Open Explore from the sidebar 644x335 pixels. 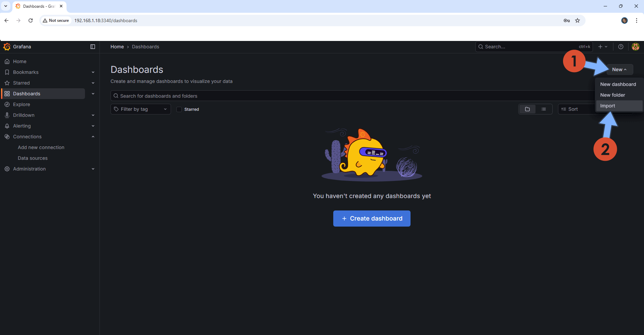click(21, 104)
